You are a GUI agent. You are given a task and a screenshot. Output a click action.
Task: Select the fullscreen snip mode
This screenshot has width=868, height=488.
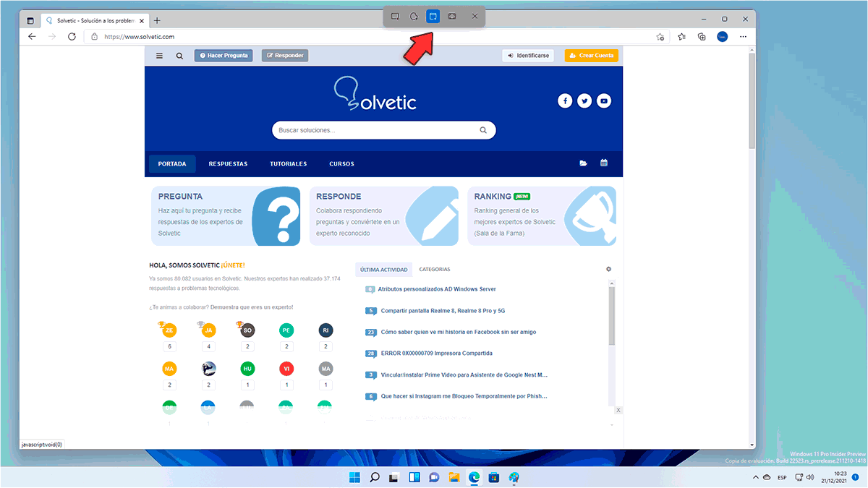point(452,16)
